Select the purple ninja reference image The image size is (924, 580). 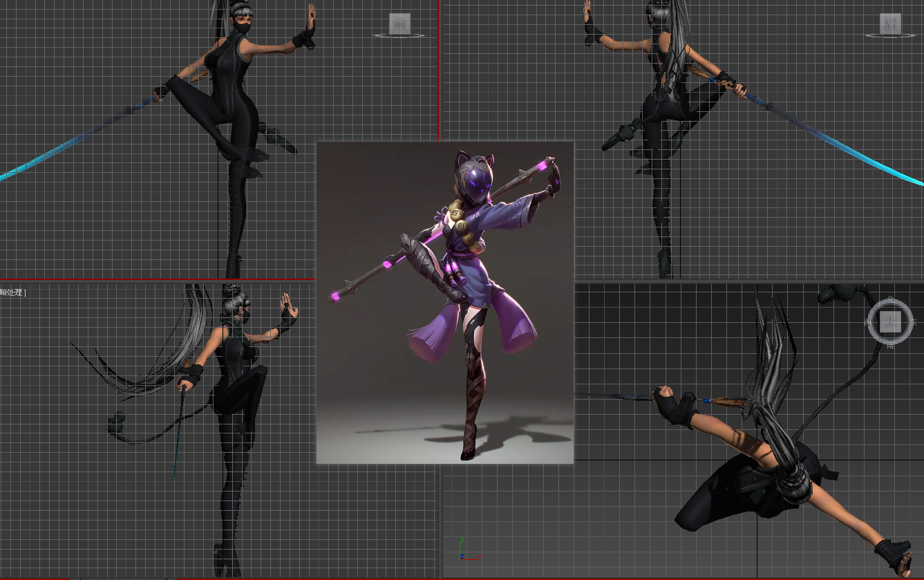coord(445,302)
